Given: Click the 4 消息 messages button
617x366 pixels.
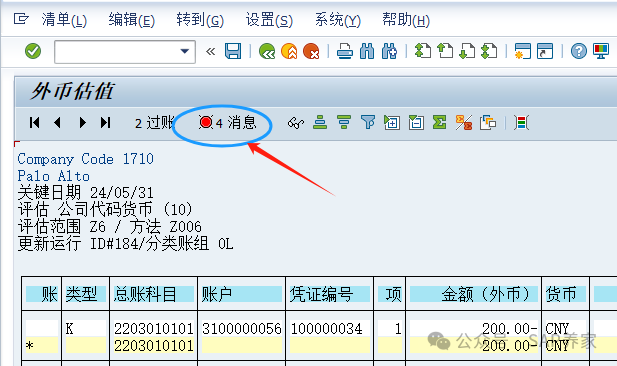Looking at the screenshot, I should coord(227,123).
